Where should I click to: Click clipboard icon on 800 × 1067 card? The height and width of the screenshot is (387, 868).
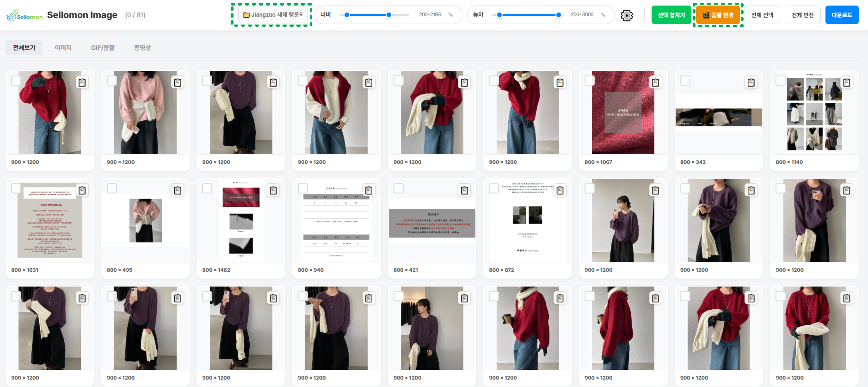655,82
